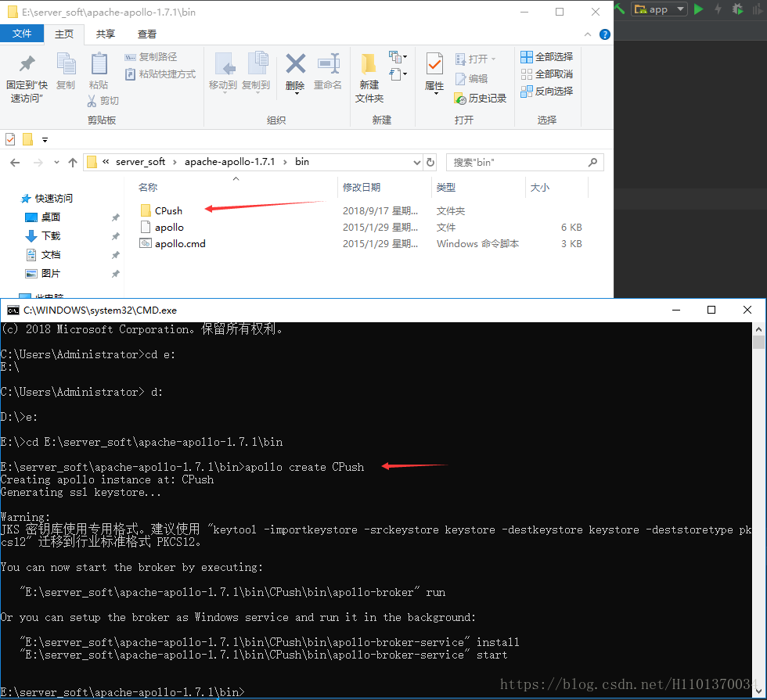Open 文档 Documents in navigation pane
This screenshot has width=767, height=700.
(x=51, y=255)
